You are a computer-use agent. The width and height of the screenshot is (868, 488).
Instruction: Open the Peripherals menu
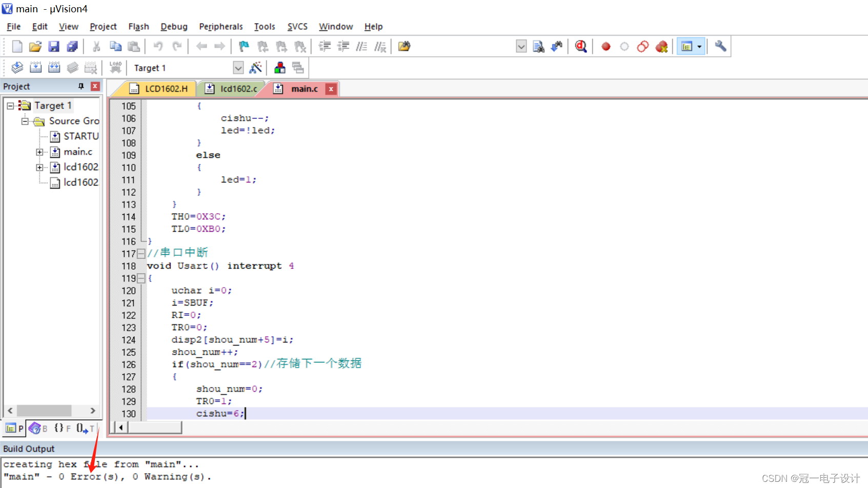click(220, 27)
